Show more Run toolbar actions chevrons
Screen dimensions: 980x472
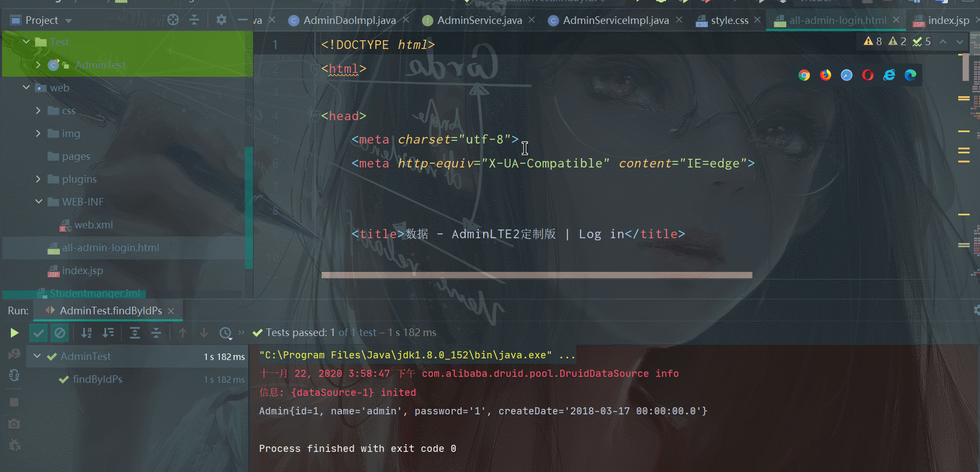(242, 332)
